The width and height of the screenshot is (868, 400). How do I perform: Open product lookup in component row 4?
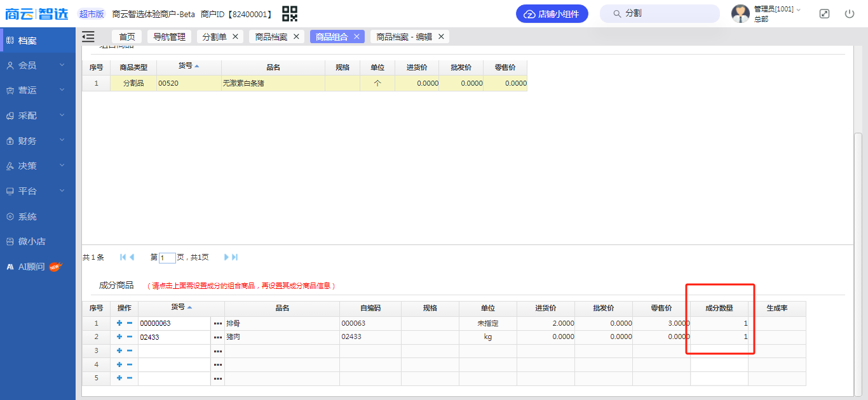tap(218, 365)
